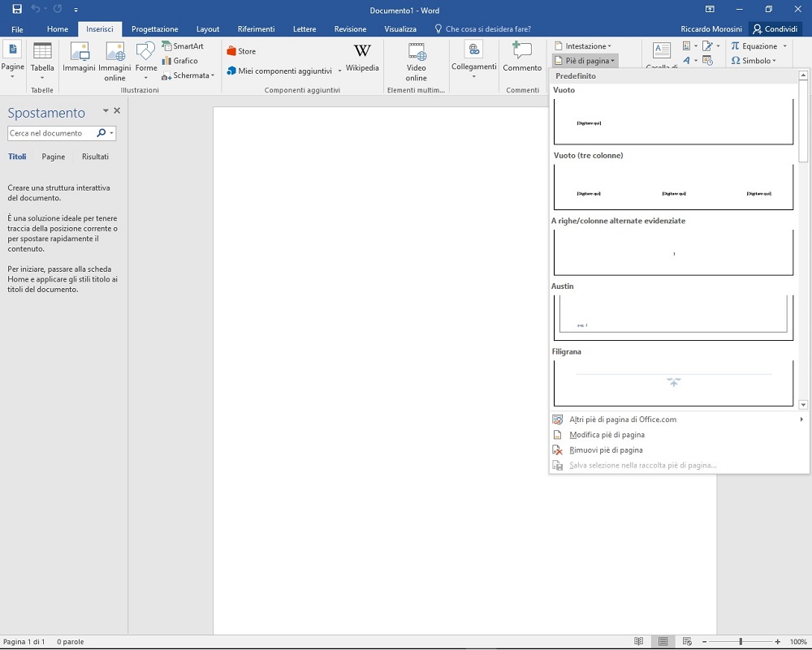Launch the Wikipedia add-in
The image size is (812, 650).
362,58
